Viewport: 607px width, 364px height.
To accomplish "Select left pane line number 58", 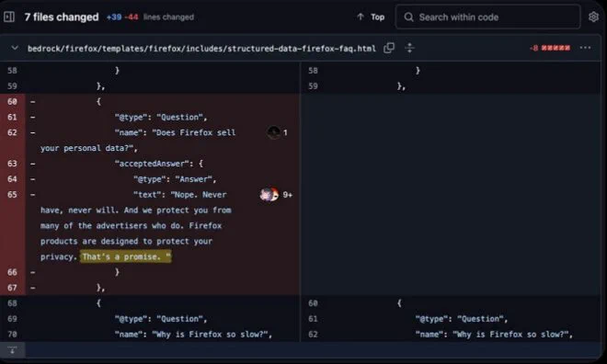I will coord(12,71).
